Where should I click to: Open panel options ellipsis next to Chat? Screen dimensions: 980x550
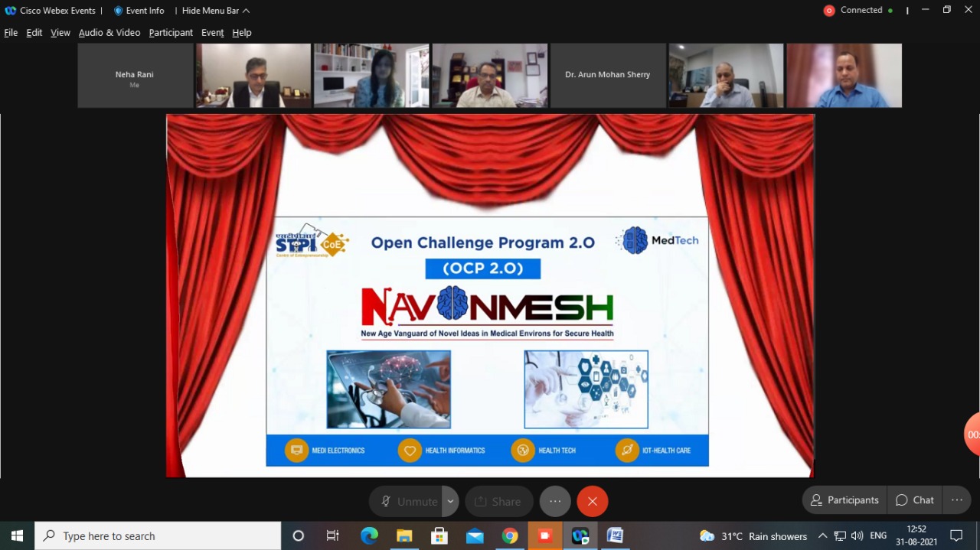coord(957,500)
